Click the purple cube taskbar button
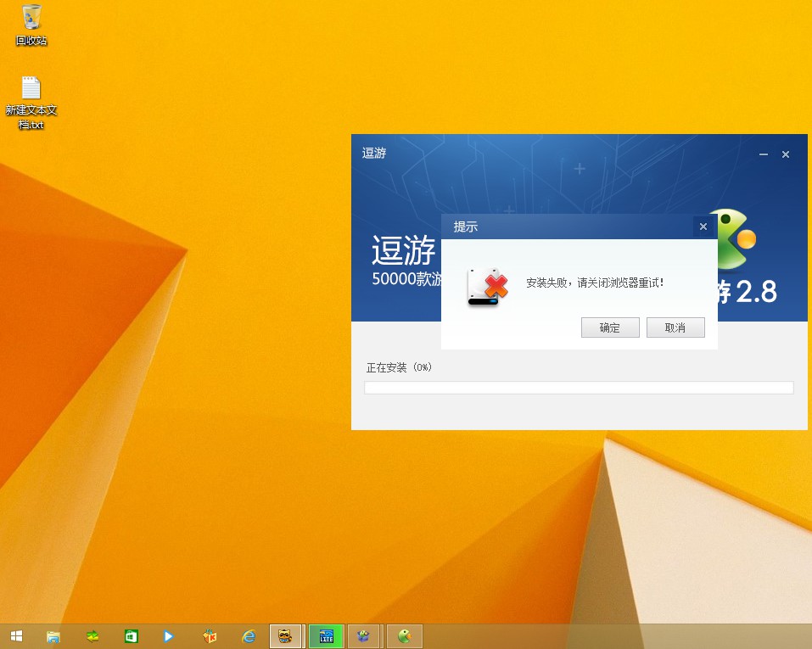812x649 pixels. 363,636
